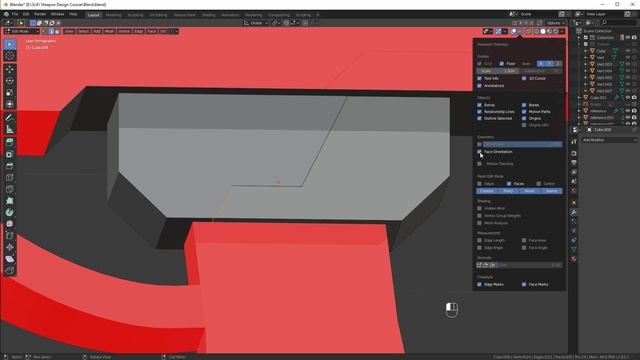Select the Extrude Region tool
The image size is (640, 360).
[10, 142]
